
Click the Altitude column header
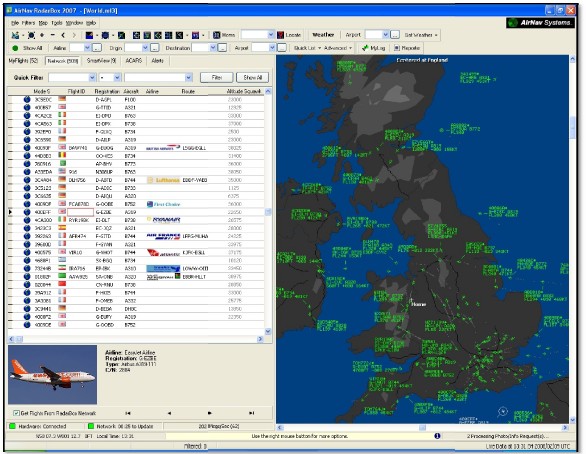click(235, 91)
